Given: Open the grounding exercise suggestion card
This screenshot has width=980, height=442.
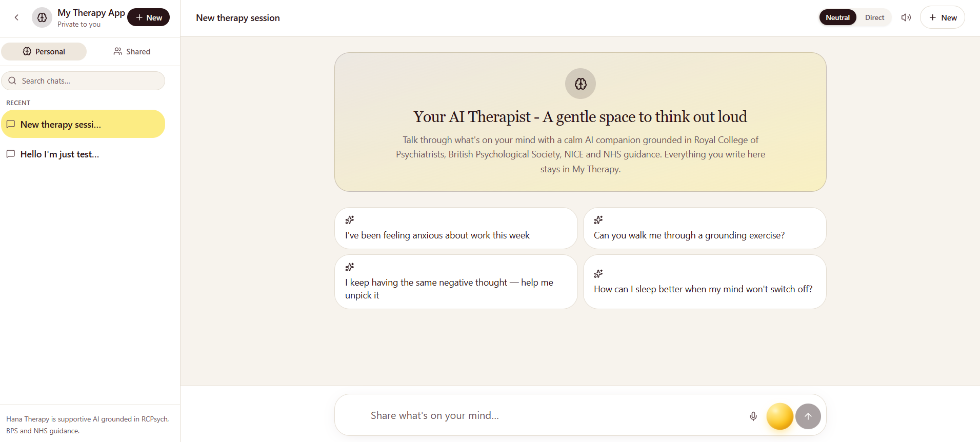Looking at the screenshot, I should [x=705, y=228].
